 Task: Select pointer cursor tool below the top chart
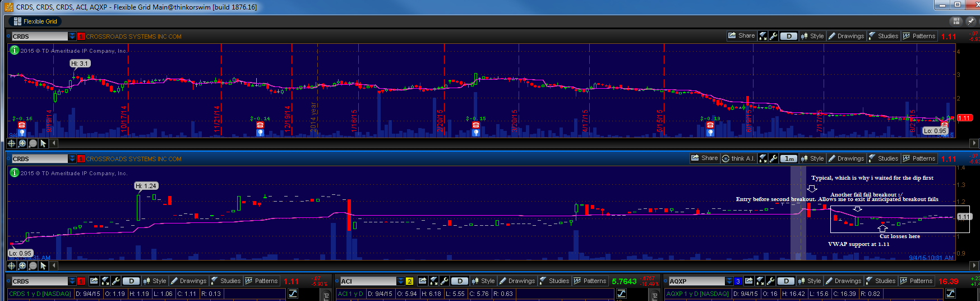click(43, 143)
